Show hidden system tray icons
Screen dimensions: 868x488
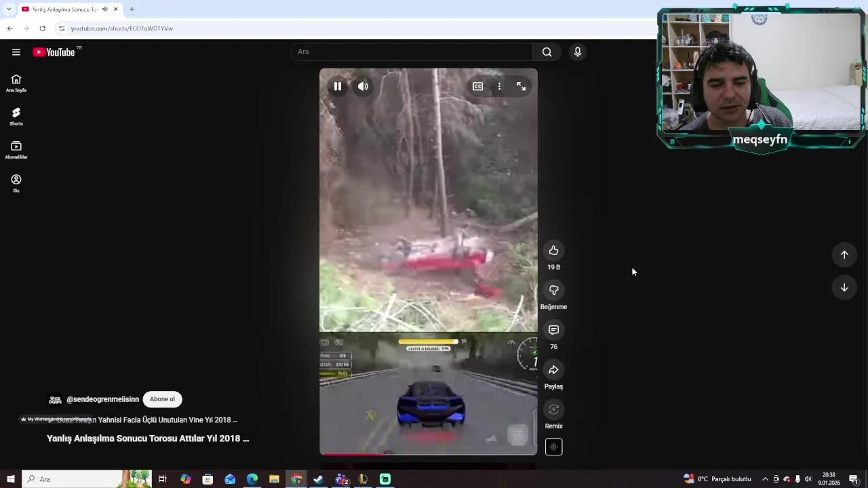pyautogui.click(x=765, y=479)
